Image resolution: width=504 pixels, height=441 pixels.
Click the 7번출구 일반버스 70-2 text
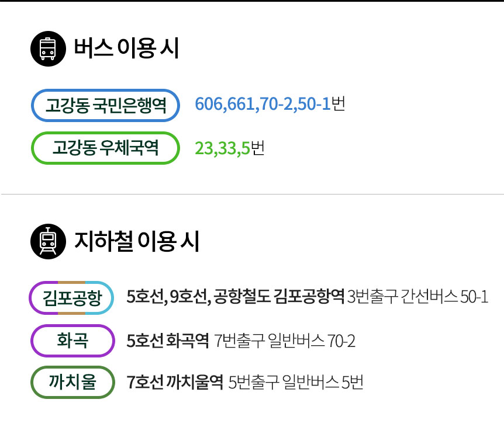click(285, 341)
